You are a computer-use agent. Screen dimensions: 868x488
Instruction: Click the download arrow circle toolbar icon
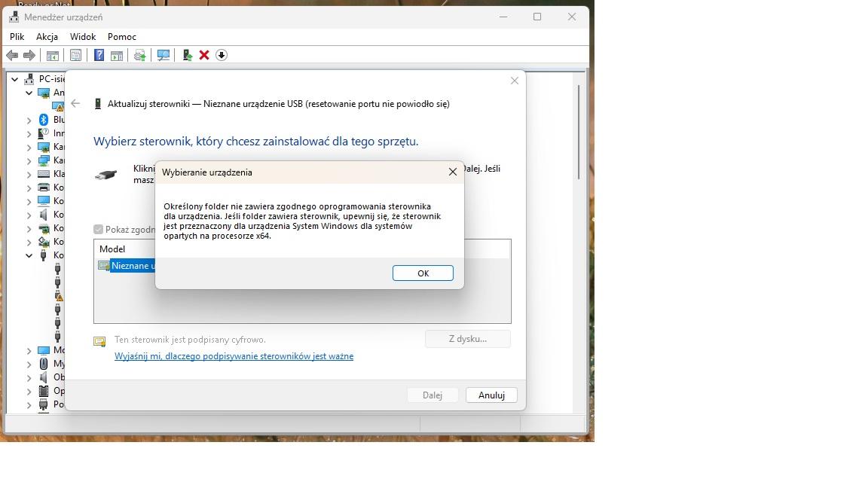pos(222,55)
